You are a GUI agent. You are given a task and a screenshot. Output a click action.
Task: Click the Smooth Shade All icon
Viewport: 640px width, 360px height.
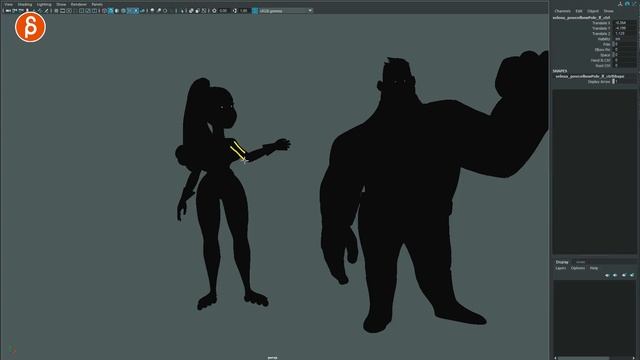pyautogui.click(x=111, y=11)
